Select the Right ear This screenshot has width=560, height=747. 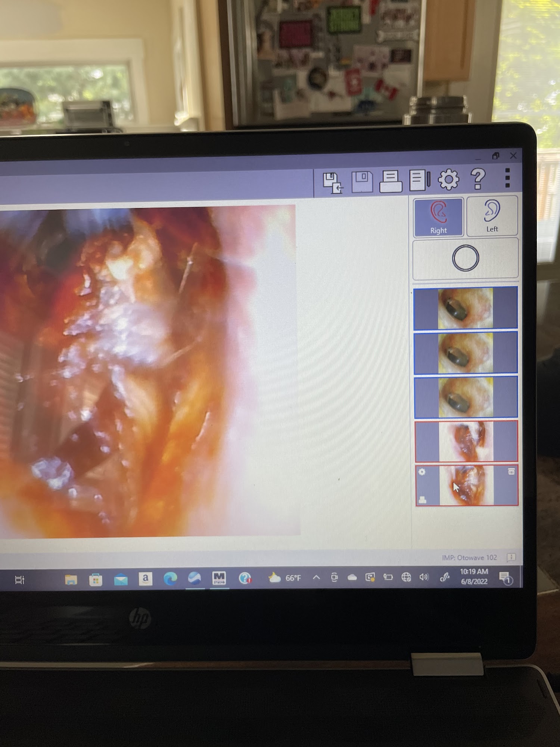[438, 217]
